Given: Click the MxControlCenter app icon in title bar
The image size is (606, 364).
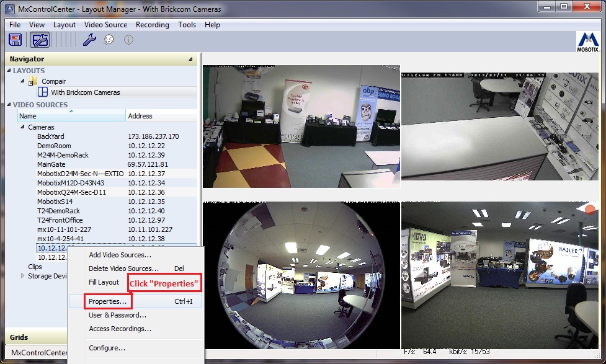Looking at the screenshot, I should (x=10, y=9).
